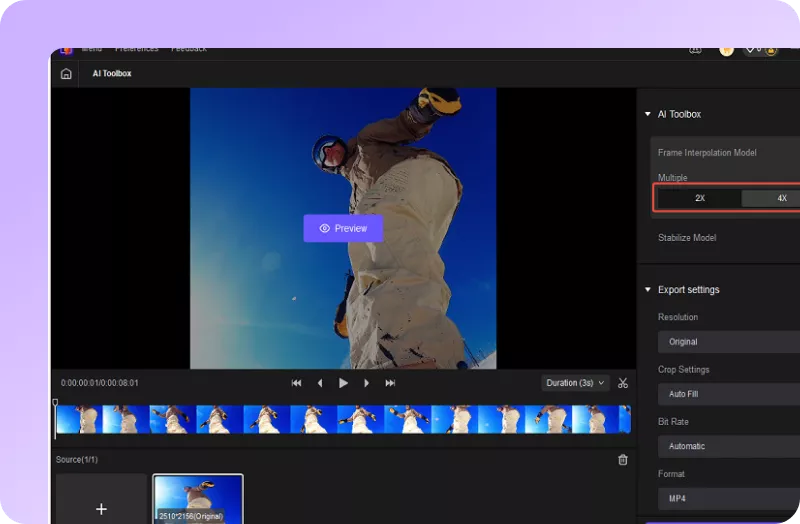Click the Crop Settings label

683,369
